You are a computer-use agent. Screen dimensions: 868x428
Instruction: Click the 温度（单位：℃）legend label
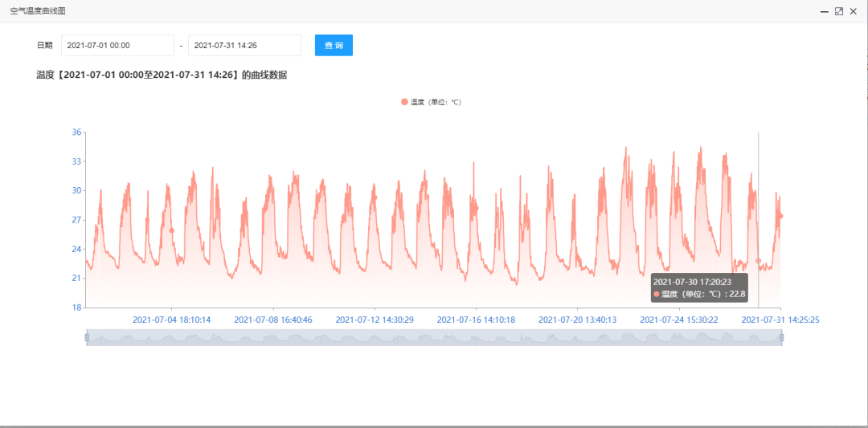coord(436,102)
